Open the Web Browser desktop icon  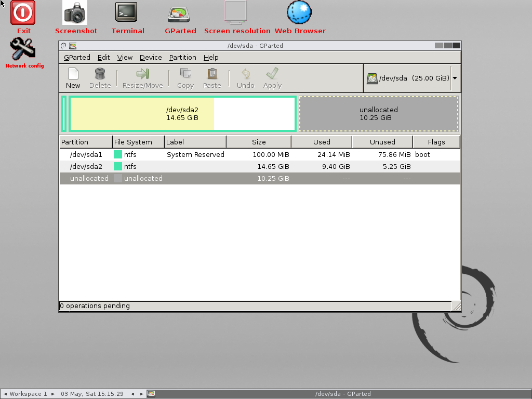(x=299, y=13)
